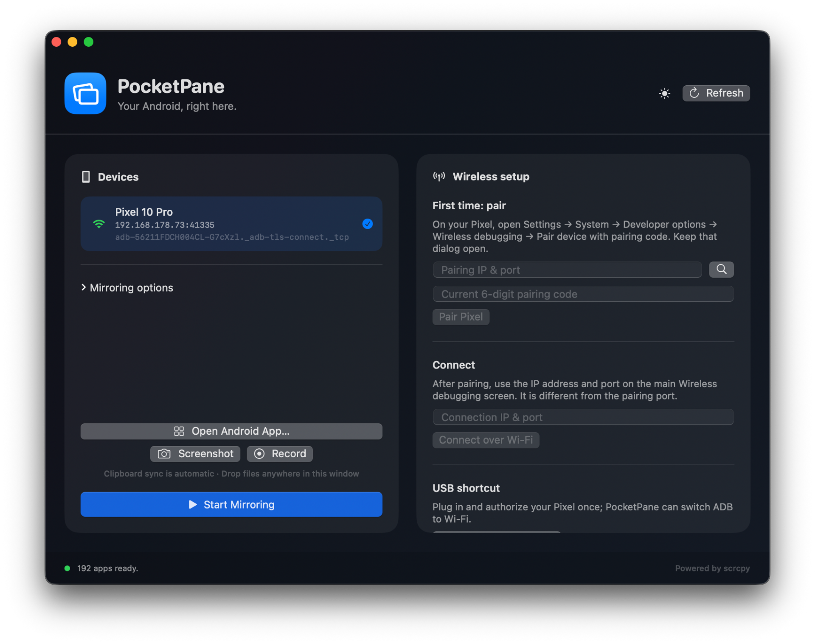
Task: Click the 'First time: pair' heading
Action: click(469, 205)
